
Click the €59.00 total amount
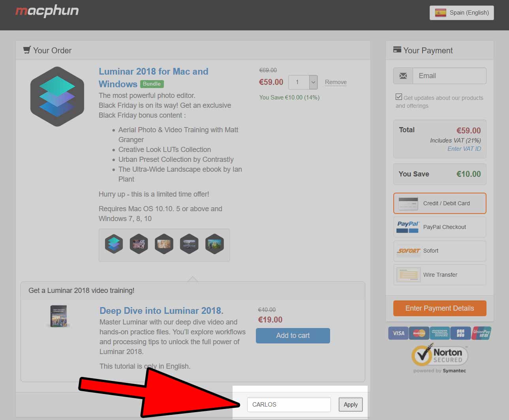[x=469, y=131]
